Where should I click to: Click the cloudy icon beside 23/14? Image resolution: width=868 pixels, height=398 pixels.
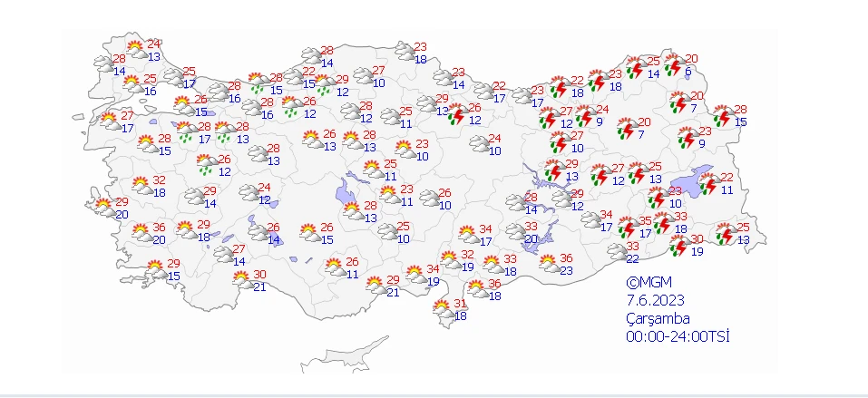pyautogui.click(x=443, y=78)
